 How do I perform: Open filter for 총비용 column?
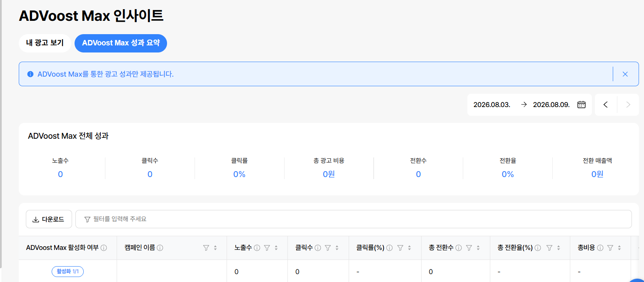point(610,248)
